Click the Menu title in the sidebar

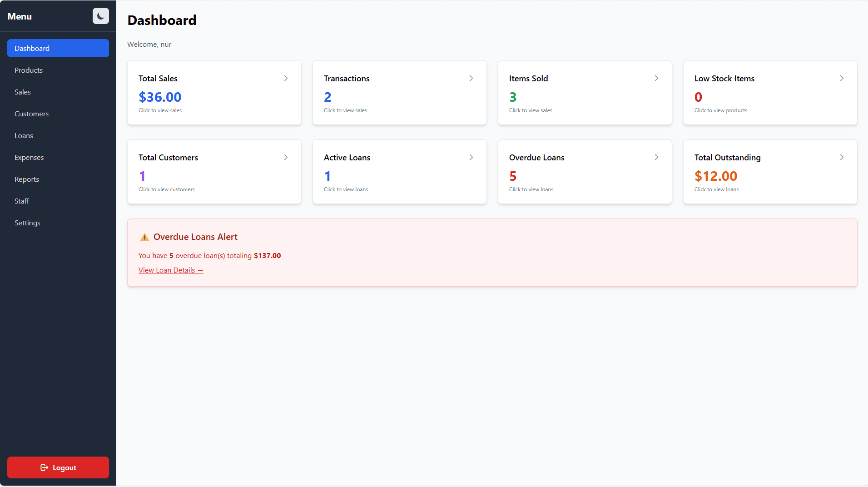[20, 16]
